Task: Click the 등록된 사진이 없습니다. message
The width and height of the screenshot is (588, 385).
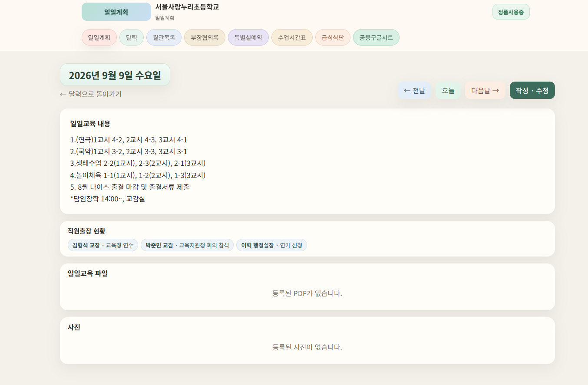Action: [x=307, y=347]
